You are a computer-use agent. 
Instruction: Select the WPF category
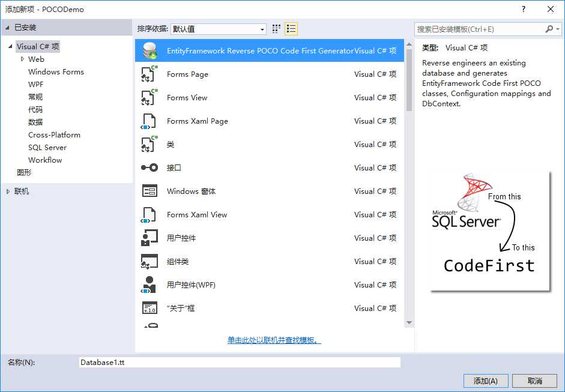point(35,84)
